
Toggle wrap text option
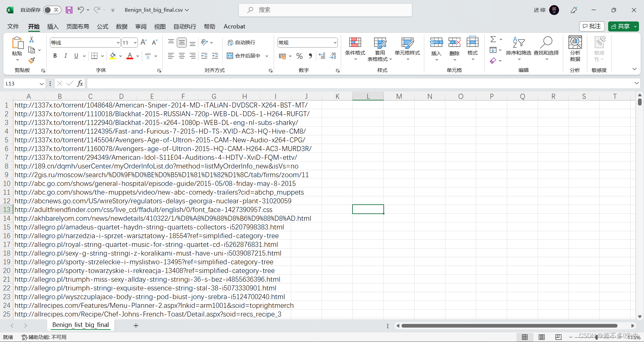click(x=241, y=42)
